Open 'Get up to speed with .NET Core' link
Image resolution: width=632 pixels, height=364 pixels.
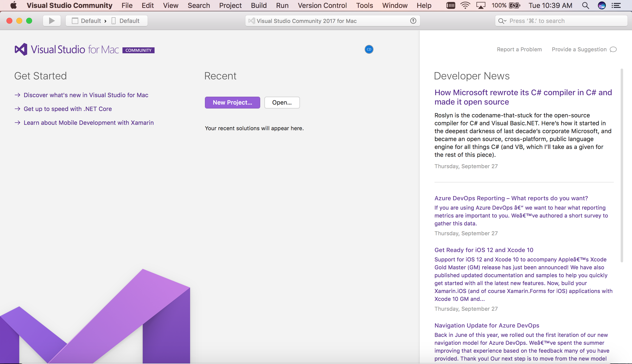[68, 109]
